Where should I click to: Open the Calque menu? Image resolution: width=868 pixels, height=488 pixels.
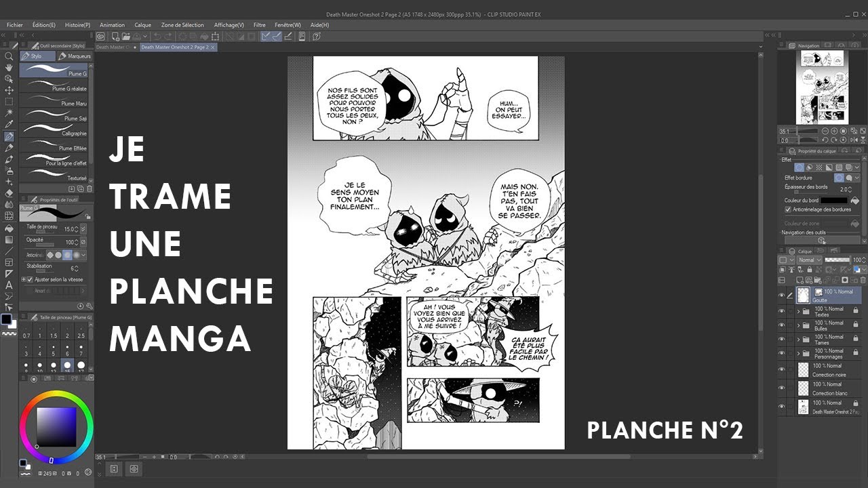pyautogui.click(x=142, y=25)
